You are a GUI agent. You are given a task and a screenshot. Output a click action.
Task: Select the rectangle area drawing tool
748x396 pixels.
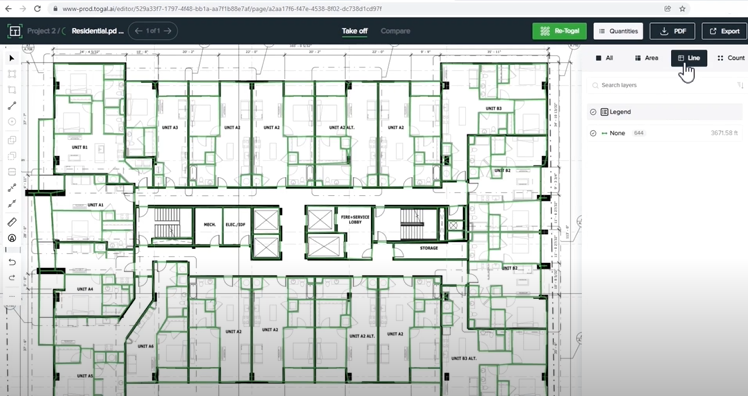[x=12, y=74]
